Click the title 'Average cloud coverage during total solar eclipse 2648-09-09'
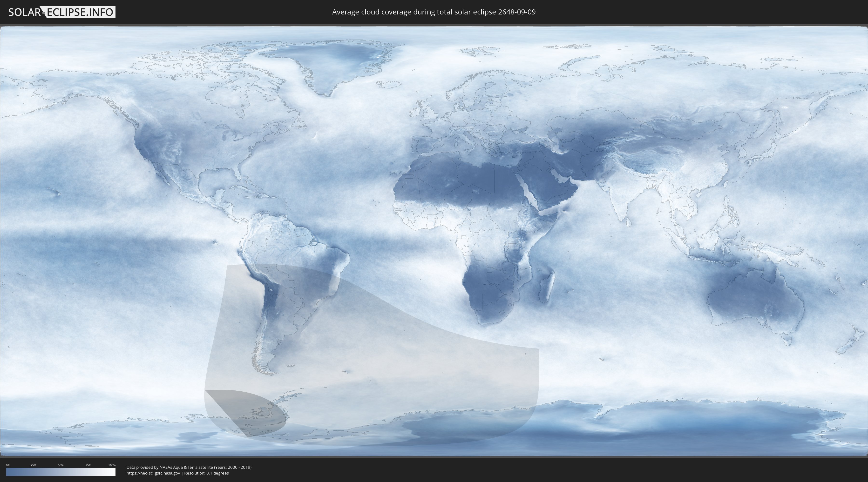The width and height of the screenshot is (868, 482). coord(434,12)
